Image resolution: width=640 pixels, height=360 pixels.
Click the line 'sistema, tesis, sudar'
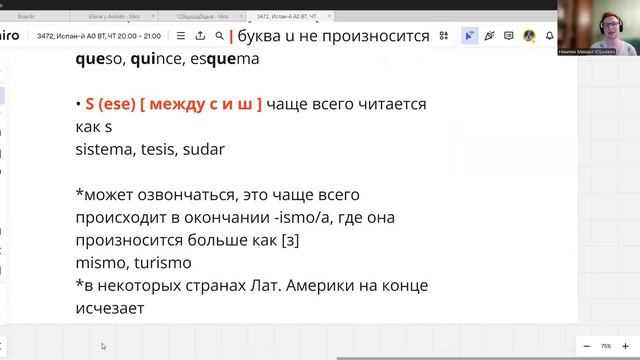point(150,149)
